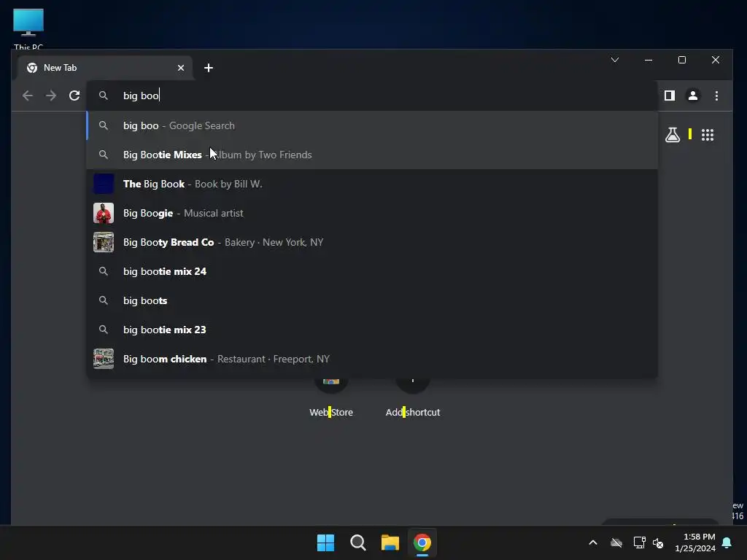Select 'big boo - Google Search' suggestion
Screen dimensions: 747x560
pos(372,125)
